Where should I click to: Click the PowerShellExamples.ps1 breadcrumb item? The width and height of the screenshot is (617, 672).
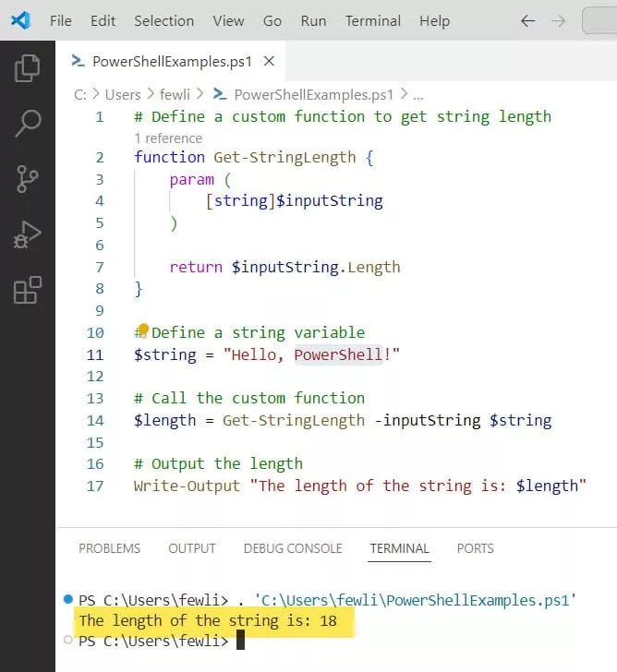(313, 94)
